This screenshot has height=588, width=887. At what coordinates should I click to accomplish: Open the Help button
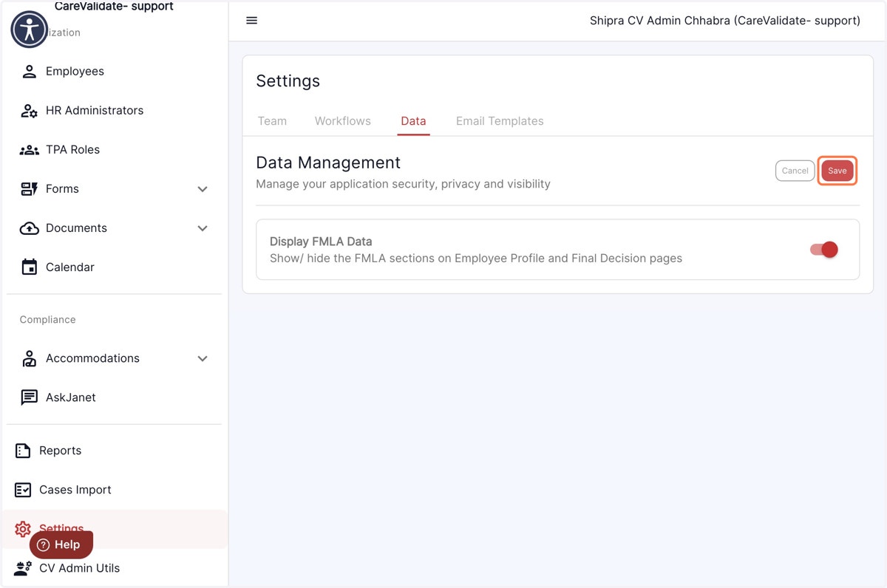(61, 545)
